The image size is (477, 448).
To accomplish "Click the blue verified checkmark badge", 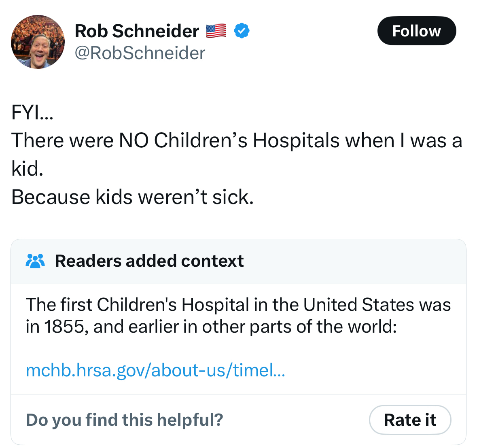I will tap(242, 31).
